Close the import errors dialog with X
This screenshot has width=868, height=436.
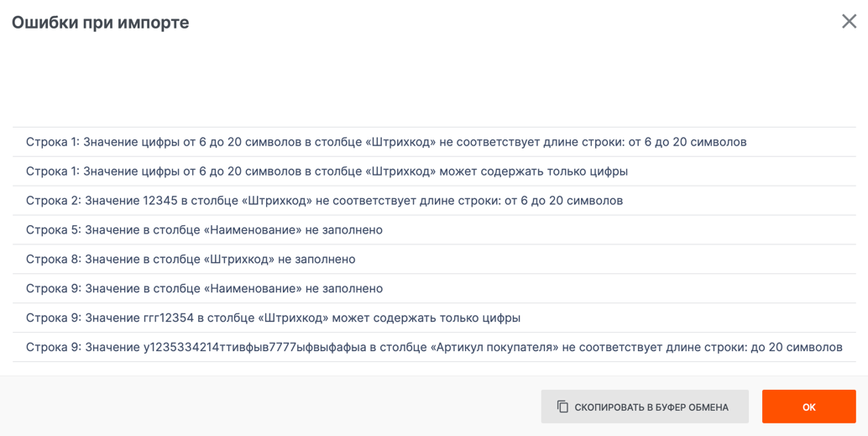pos(849,21)
